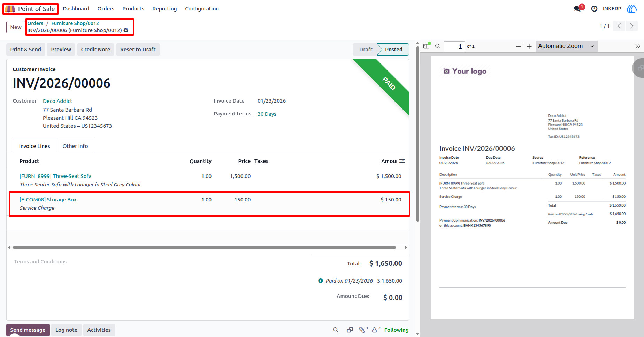This screenshot has width=644, height=337.
Task: Open the attachments paperclip icon
Action: tap(362, 330)
